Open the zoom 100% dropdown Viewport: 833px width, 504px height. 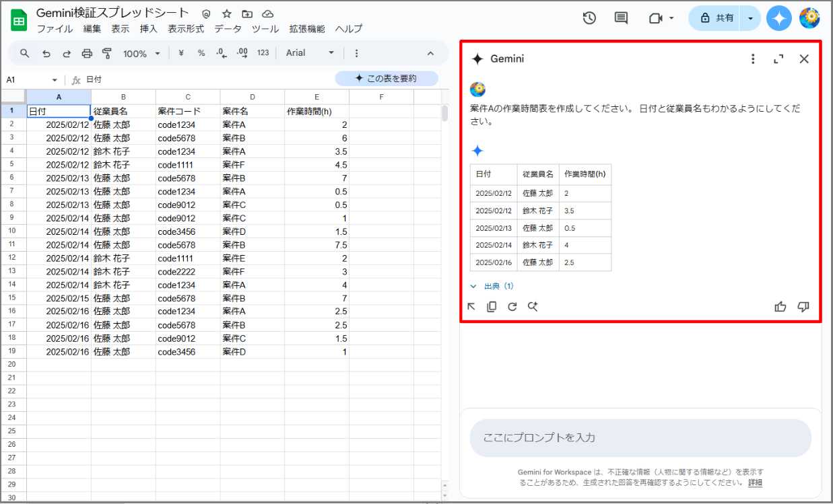[141, 53]
